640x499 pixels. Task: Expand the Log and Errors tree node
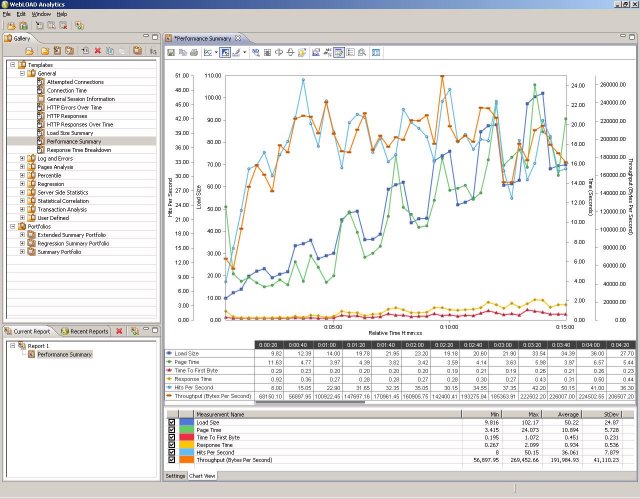[x=22, y=158]
